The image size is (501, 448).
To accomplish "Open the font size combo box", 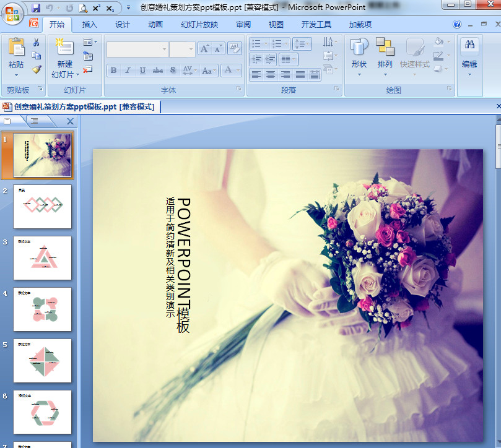I will [x=182, y=49].
